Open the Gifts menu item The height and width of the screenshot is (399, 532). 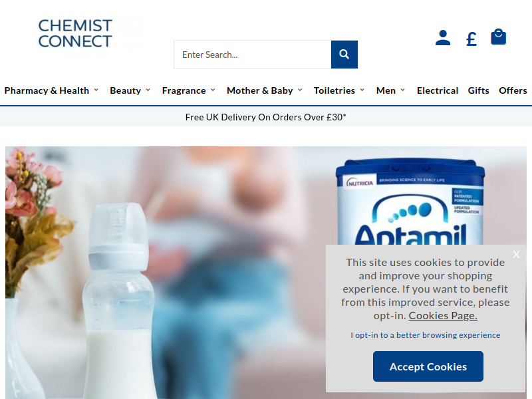(x=478, y=90)
